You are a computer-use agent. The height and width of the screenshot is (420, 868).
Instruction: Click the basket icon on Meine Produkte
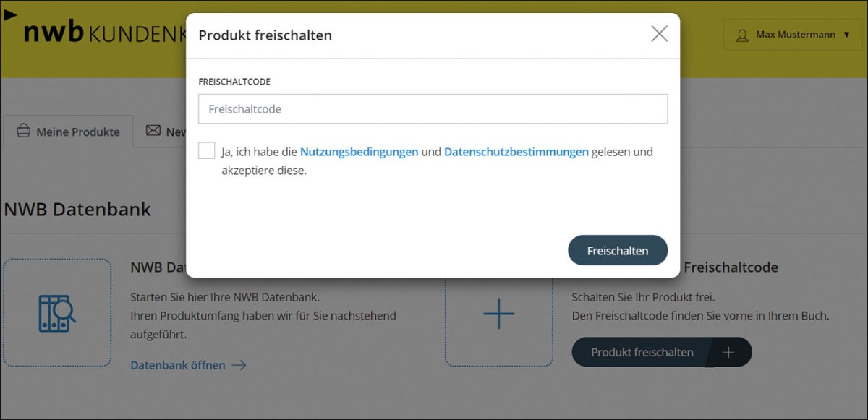[x=23, y=132]
